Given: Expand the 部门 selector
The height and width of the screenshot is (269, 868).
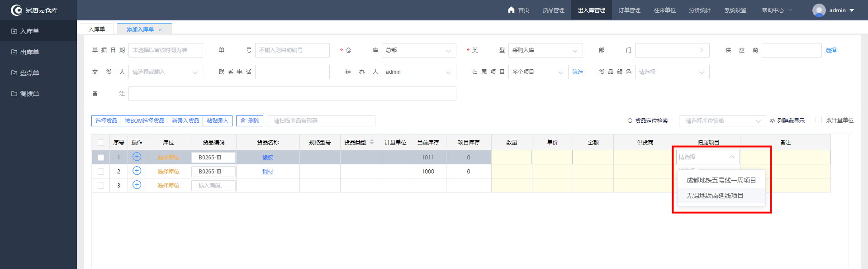Looking at the screenshot, I should click(672, 50).
